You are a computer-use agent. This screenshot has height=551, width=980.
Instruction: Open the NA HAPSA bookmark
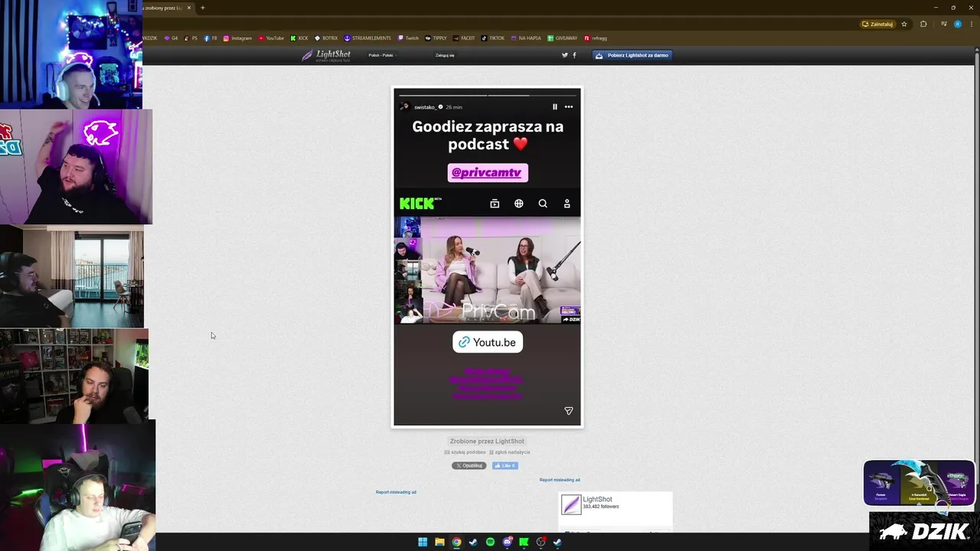(x=526, y=38)
